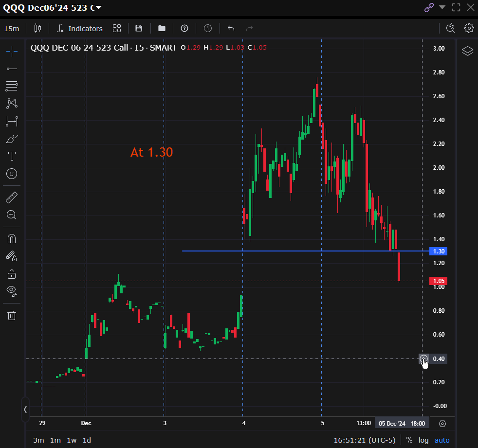This screenshot has width=478, height=448.
Task: Lock all drawings on the chart
Action: [12, 274]
